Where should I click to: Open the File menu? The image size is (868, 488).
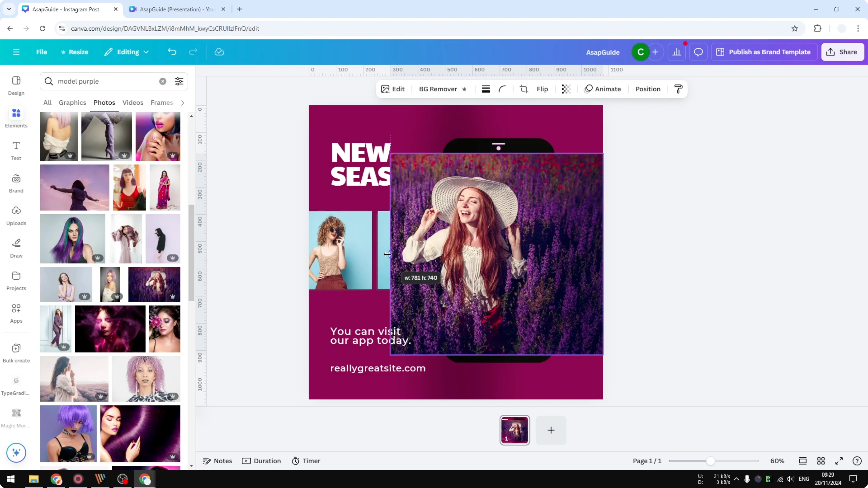(42, 52)
